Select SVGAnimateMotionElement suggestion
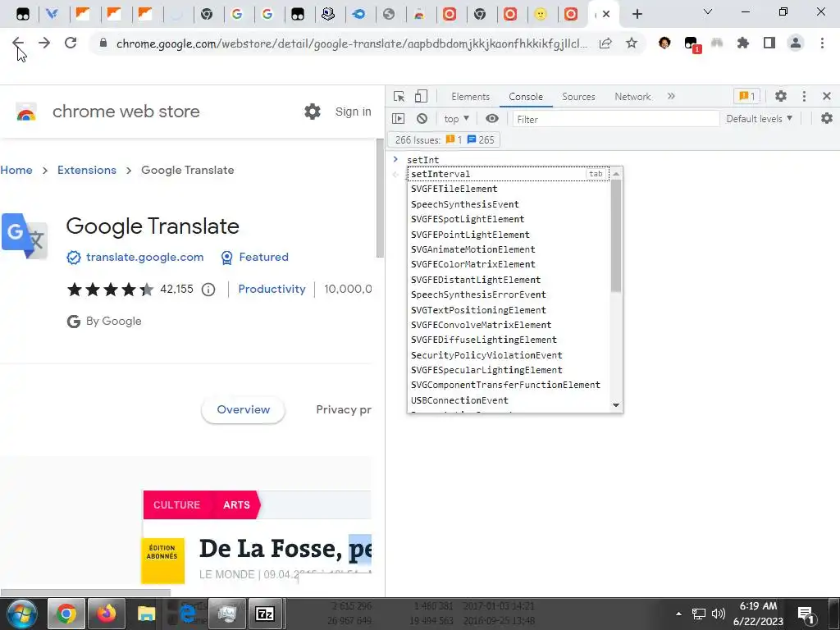840x630 pixels. coord(509,249)
